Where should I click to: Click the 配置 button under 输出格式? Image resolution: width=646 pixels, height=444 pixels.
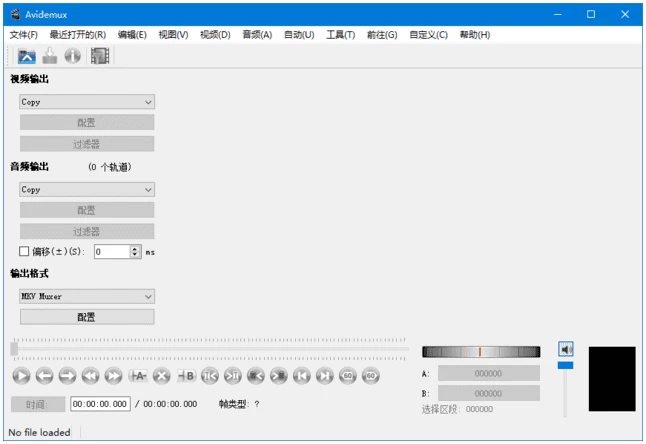coord(87,317)
